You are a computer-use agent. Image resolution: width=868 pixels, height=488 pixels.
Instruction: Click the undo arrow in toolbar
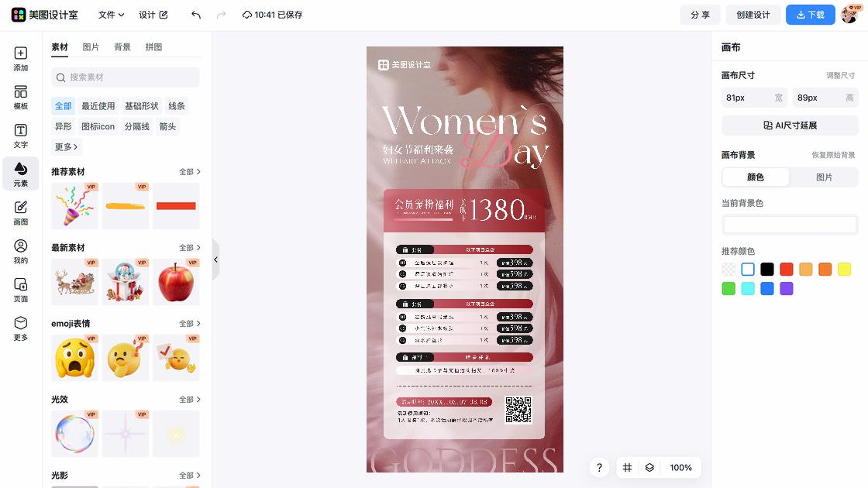click(195, 15)
